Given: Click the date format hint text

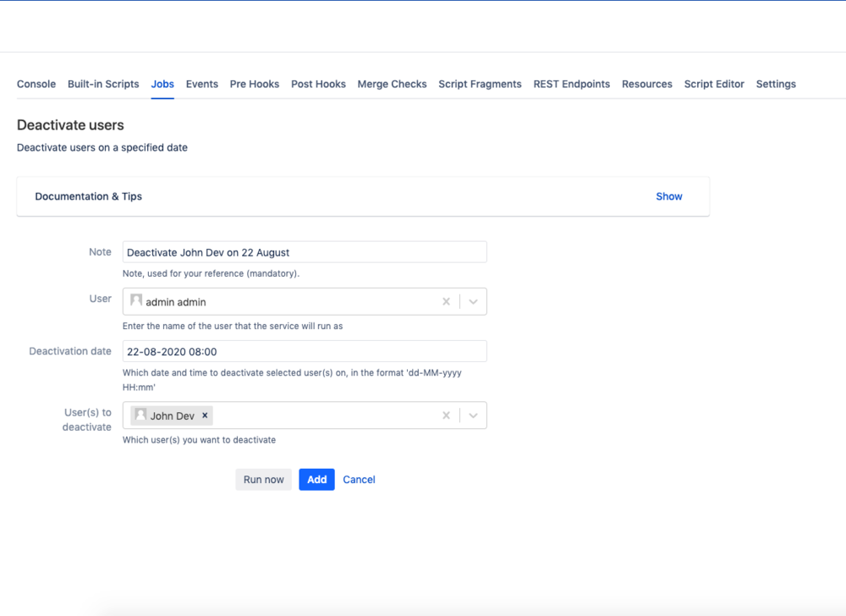Looking at the screenshot, I should tap(292, 380).
